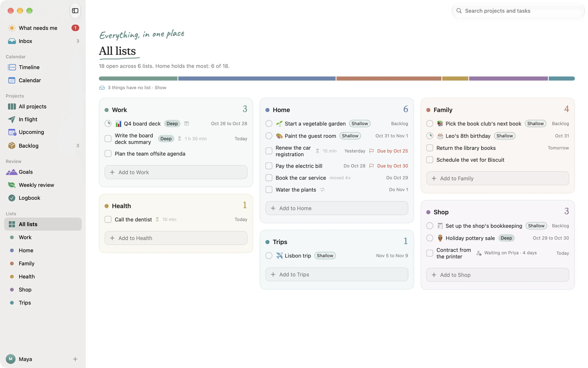Viewport: 588px width, 368px height.
Task: Click the Deep tag on Q4 board deck
Action: [172, 124]
